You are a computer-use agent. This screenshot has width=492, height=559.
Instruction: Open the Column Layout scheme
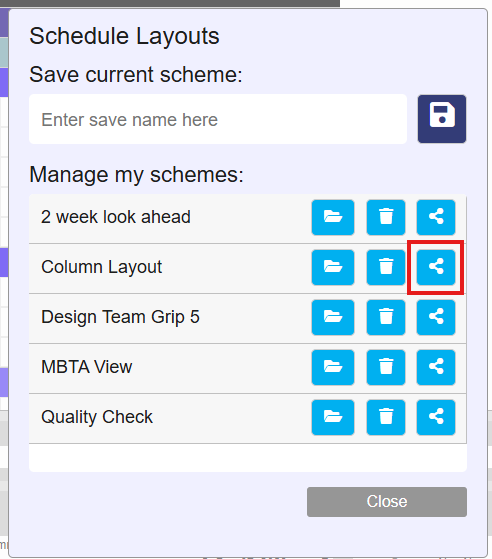click(333, 267)
